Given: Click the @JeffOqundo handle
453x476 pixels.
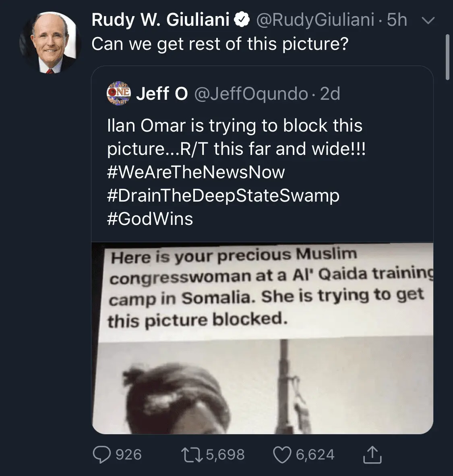Looking at the screenshot, I should pos(251,94).
